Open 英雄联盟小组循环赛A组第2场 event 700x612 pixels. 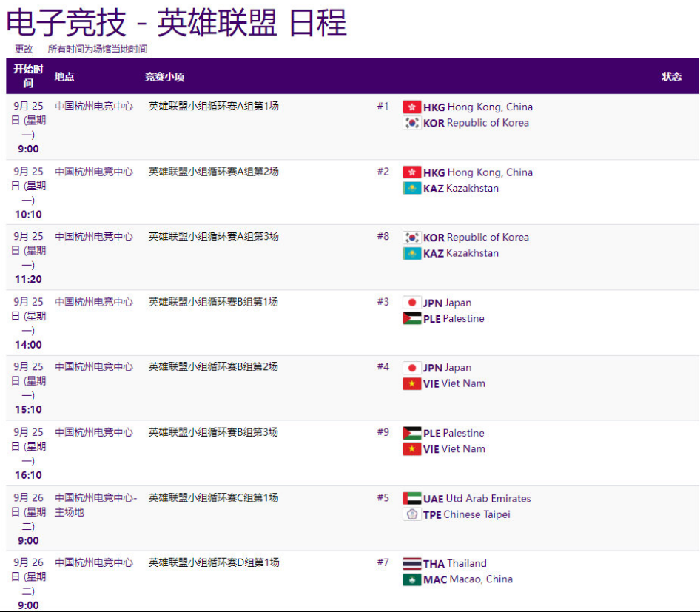(x=213, y=172)
